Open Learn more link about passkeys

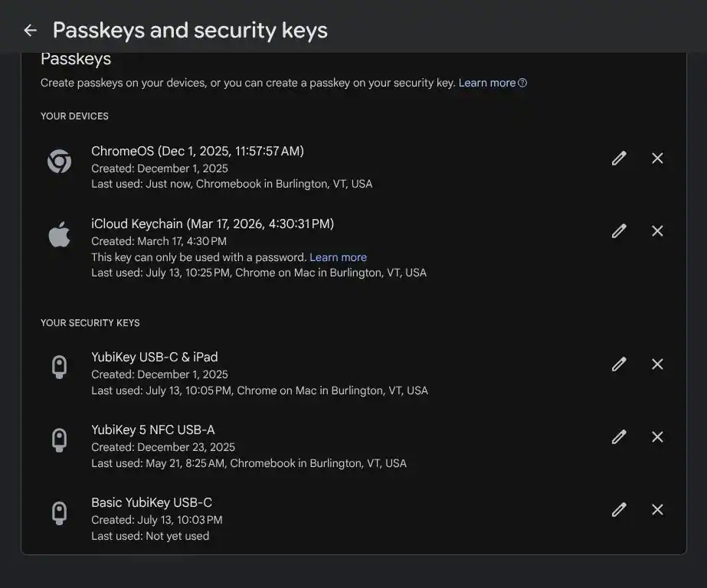click(493, 83)
